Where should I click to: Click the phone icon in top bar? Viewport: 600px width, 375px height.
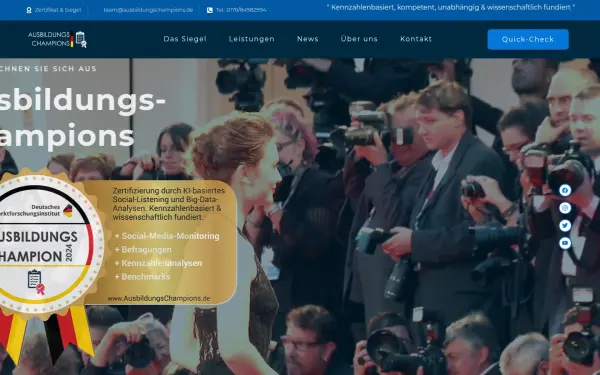[210, 10]
